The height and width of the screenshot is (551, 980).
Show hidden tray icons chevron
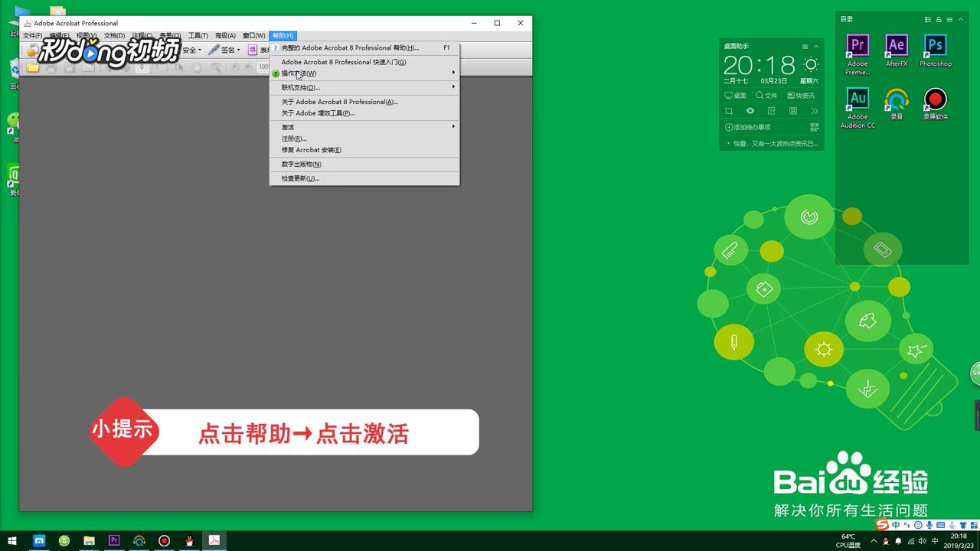tap(874, 541)
